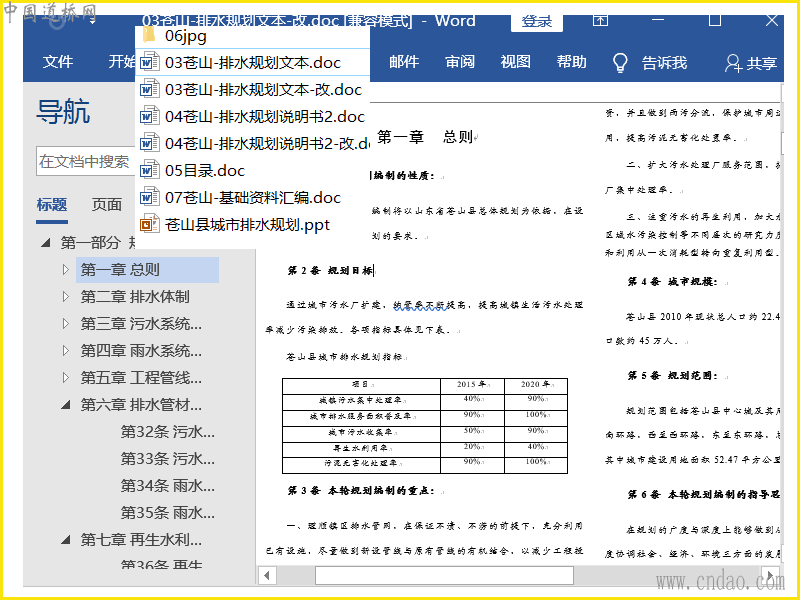Viewport: 800px width, 600px height.
Task: Click Word icon of 07苍山-基础资料汇编.doc
Action: point(149,197)
